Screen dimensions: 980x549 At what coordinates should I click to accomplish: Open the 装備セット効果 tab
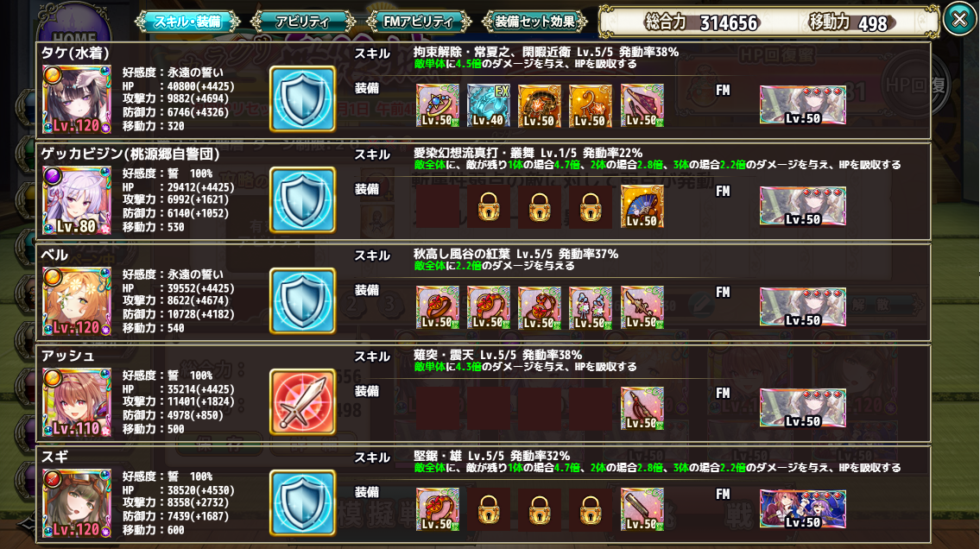[535, 22]
